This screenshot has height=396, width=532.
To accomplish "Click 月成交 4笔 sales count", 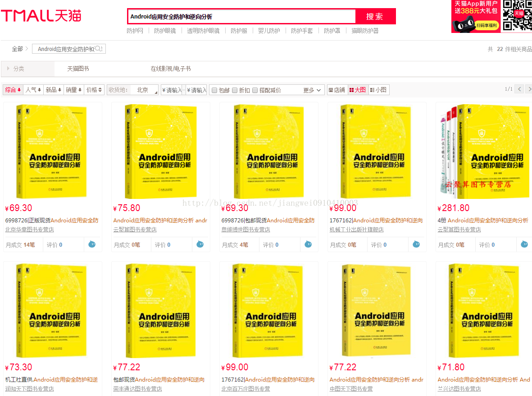I will [x=235, y=245].
